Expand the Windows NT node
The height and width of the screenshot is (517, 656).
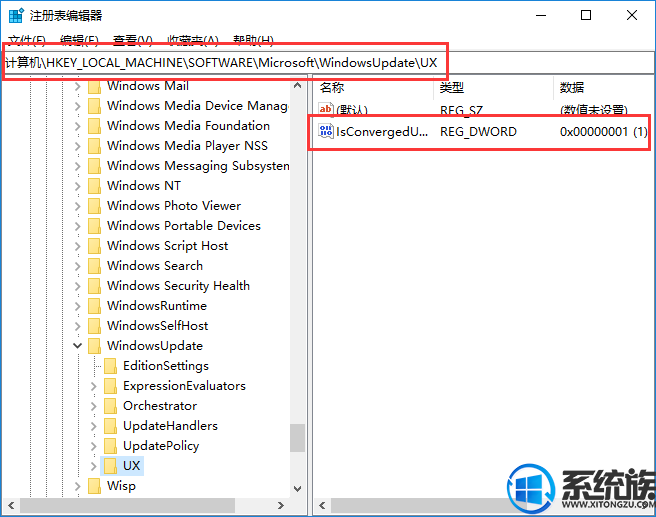78,186
